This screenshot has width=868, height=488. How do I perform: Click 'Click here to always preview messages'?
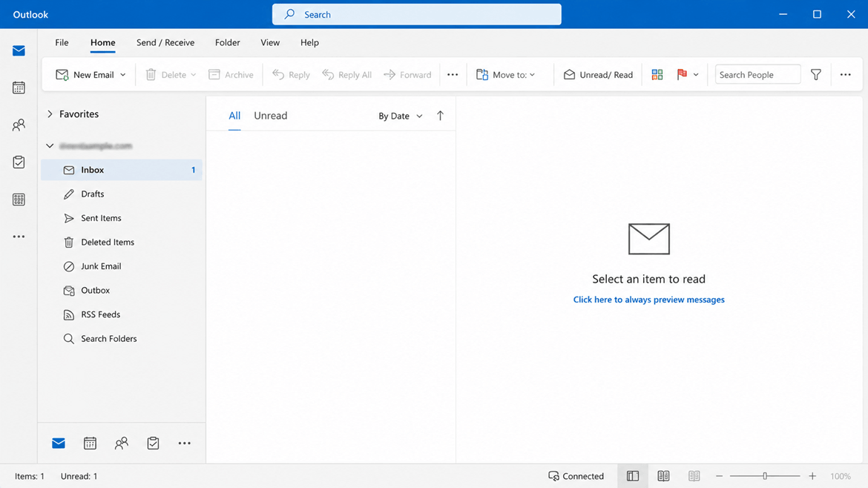[649, 300]
